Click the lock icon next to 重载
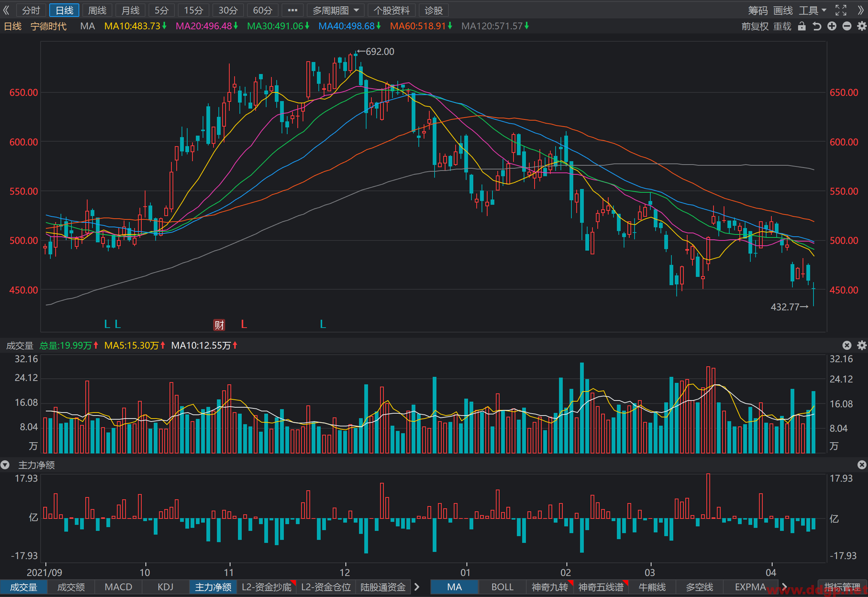The height and width of the screenshot is (597, 868). click(801, 26)
